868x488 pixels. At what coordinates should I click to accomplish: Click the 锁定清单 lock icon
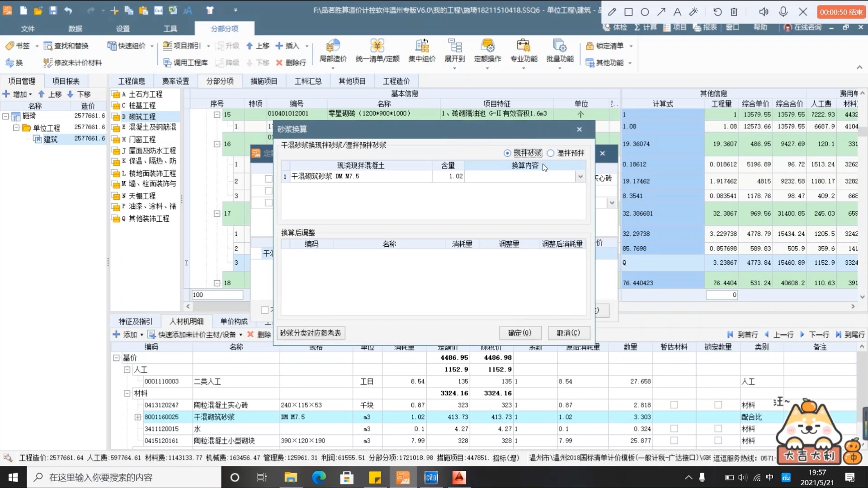coord(590,46)
